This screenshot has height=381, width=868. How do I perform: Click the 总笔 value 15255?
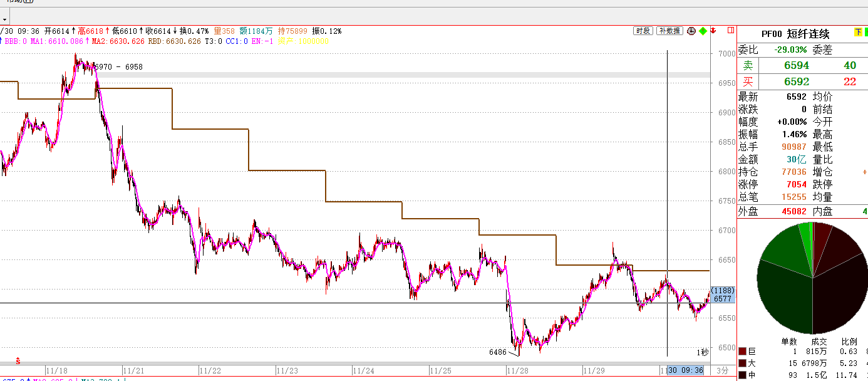794,197
